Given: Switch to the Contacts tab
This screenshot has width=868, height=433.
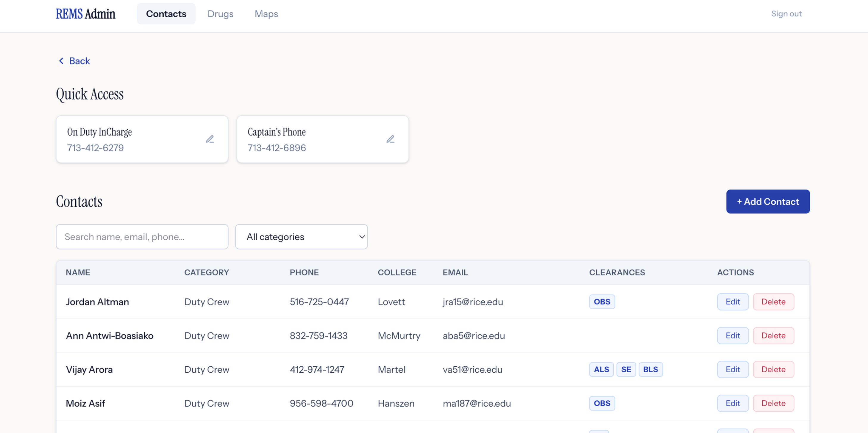Looking at the screenshot, I should [x=166, y=14].
